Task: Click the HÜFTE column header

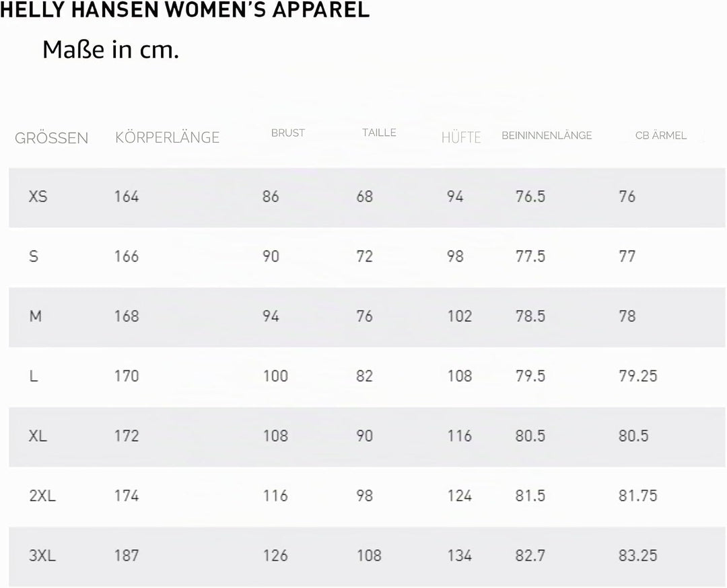Action: [x=461, y=138]
